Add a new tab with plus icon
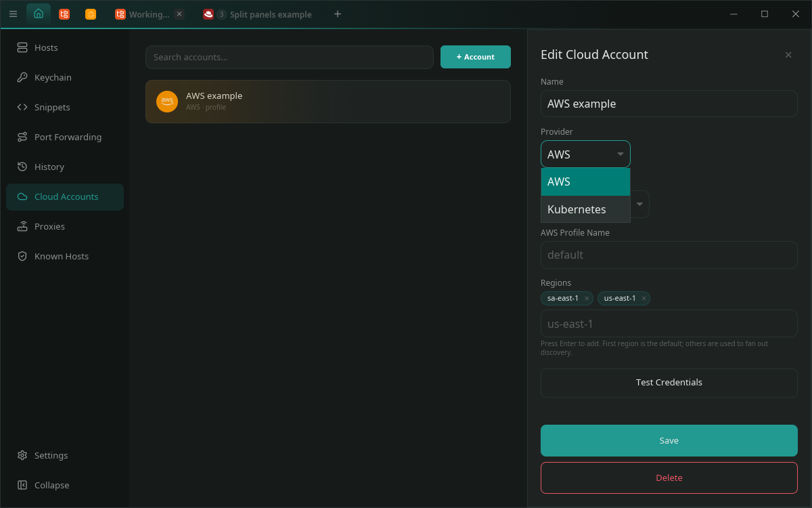This screenshot has height=508, width=812. 338,14
